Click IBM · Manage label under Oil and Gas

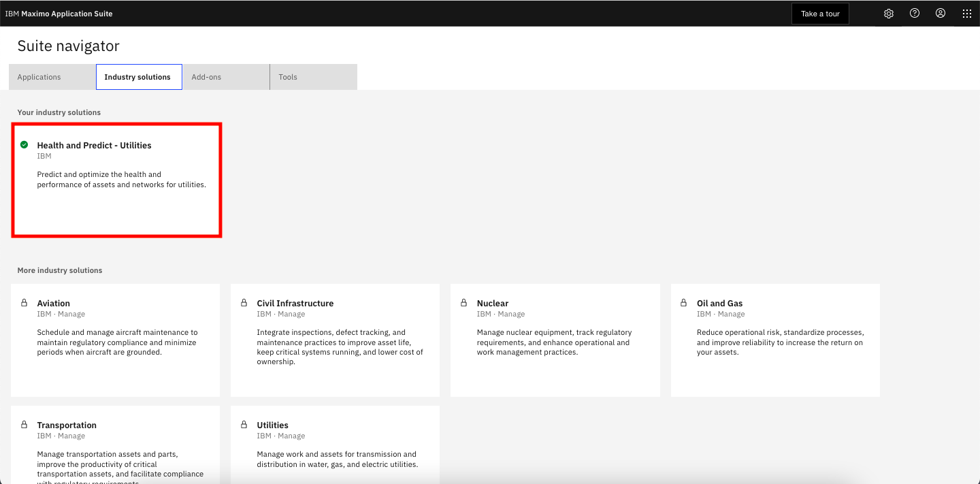[721, 314]
